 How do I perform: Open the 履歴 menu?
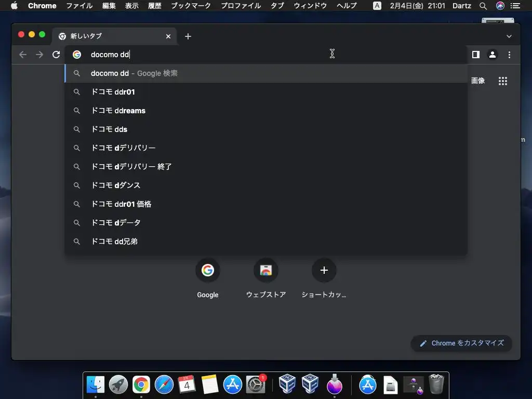point(155,6)
